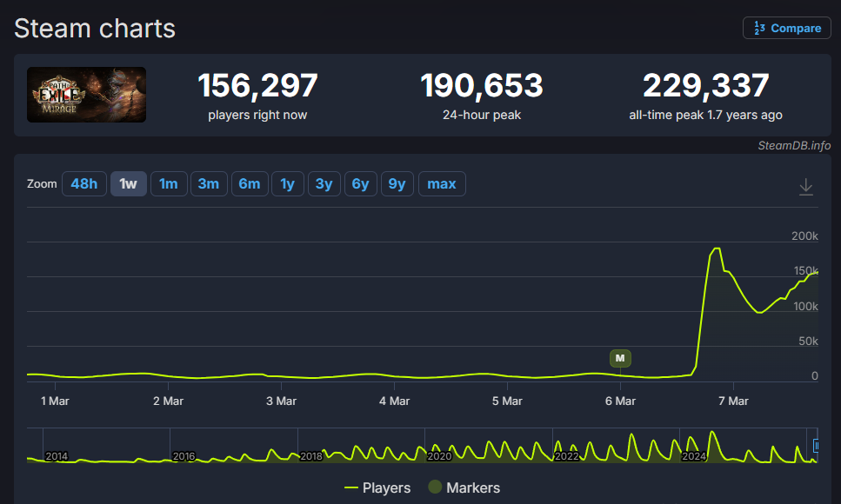This screenshot has width=841, height=504.
Task: Set zoom to 48h
Action: [84, 184]
